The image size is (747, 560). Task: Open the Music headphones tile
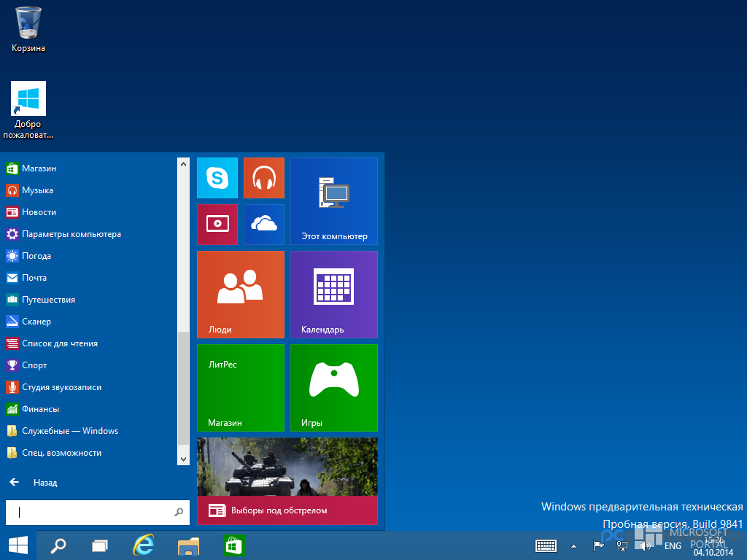[264, 178]
